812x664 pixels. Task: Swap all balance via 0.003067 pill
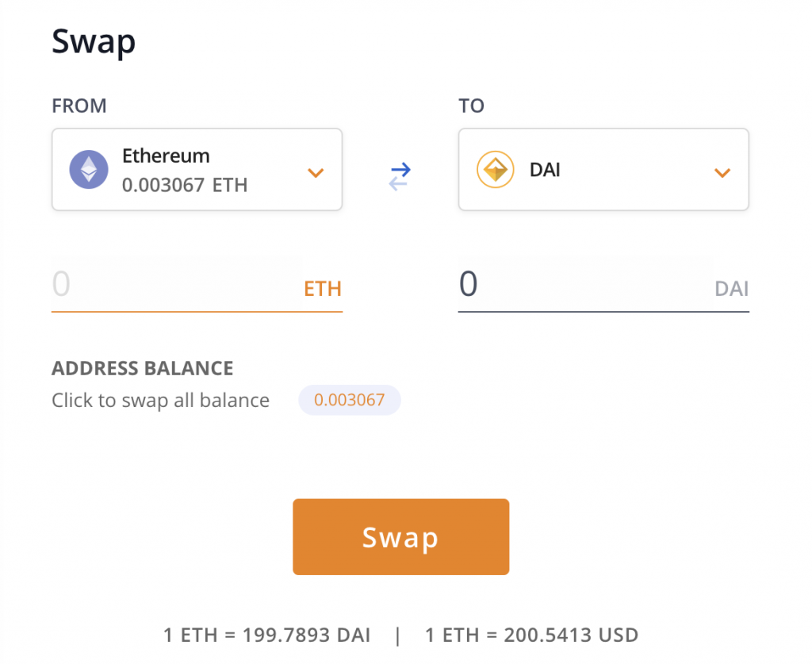pyautogui.click(x=350, y=400)
